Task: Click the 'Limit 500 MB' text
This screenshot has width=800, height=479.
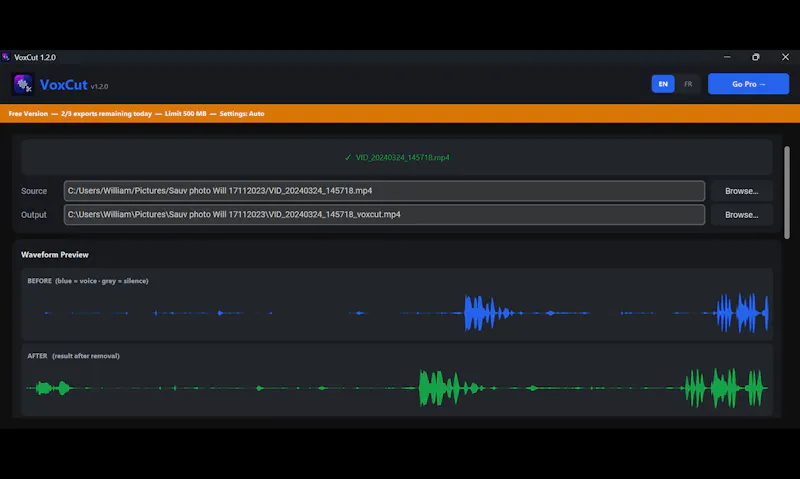Action: coord(185,114)
